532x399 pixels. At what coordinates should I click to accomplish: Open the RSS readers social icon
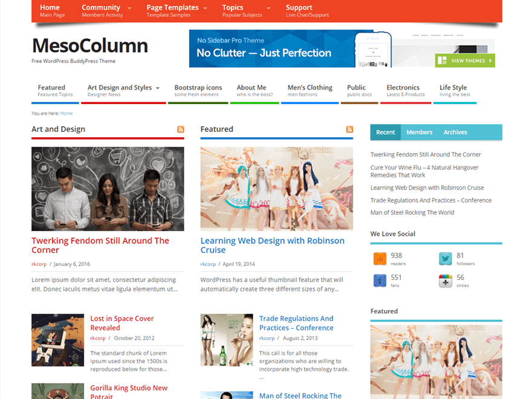(x=380, y=259)
